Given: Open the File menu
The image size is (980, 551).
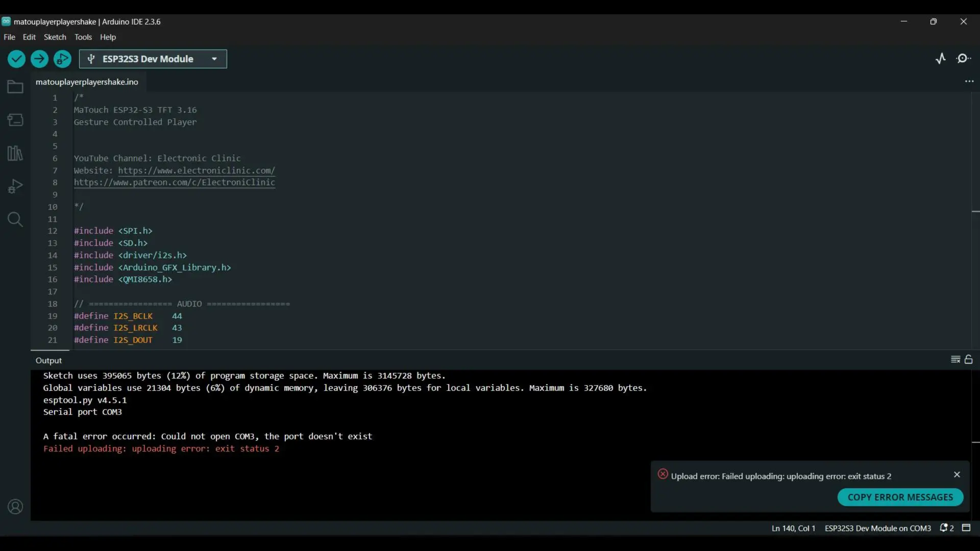Looking at the screenshot, I should point(9,37).
